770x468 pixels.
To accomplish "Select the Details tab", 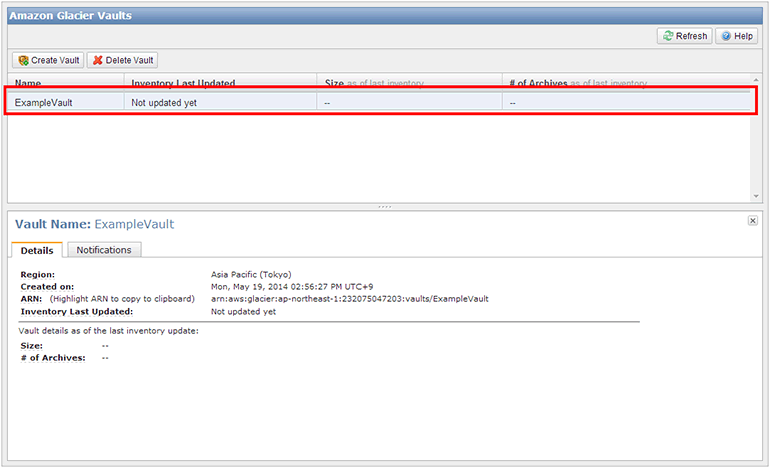I will click(37, 250).
